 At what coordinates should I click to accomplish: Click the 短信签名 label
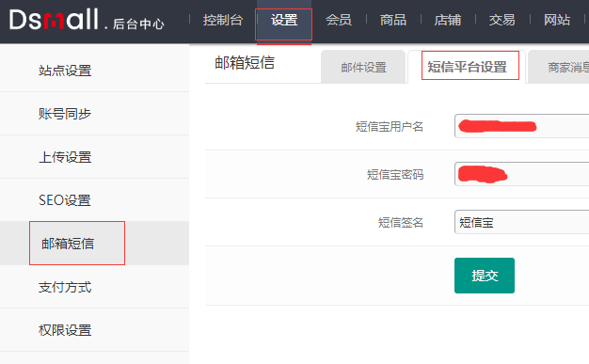click(401, 223)
